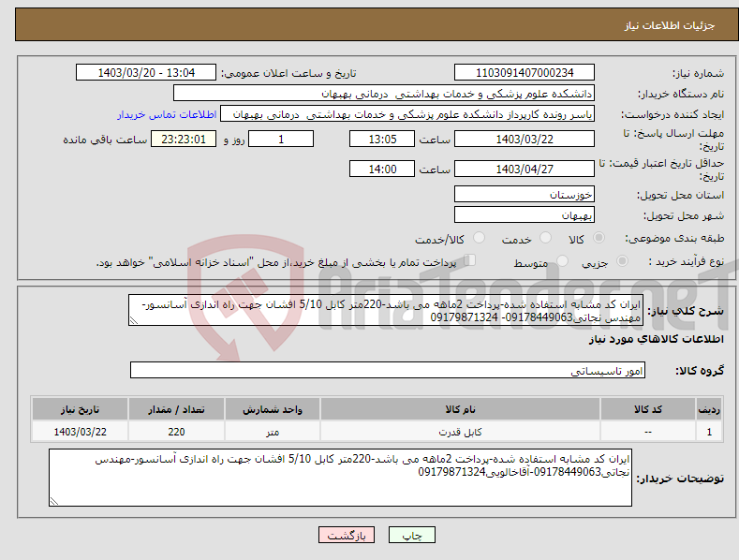Click the تاریخ نیاز column header

pos(80,409)
